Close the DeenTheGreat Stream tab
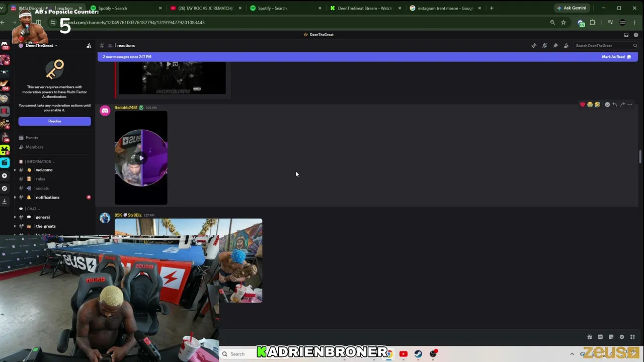 tap(399, 8)
